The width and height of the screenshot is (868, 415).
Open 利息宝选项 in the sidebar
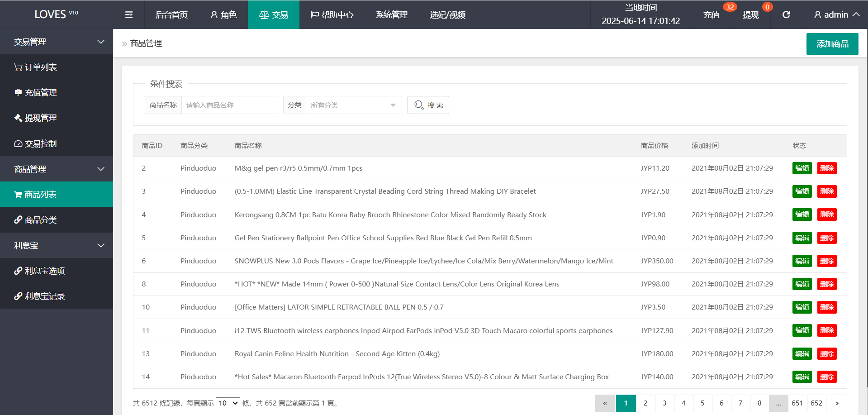coord(57,271)
